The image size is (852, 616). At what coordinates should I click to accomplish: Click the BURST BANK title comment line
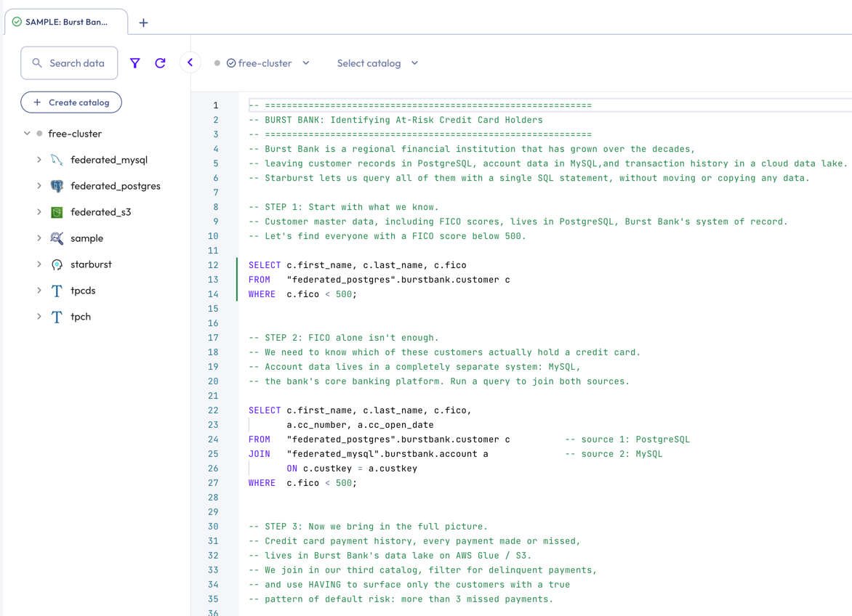(x=395, y=120)
